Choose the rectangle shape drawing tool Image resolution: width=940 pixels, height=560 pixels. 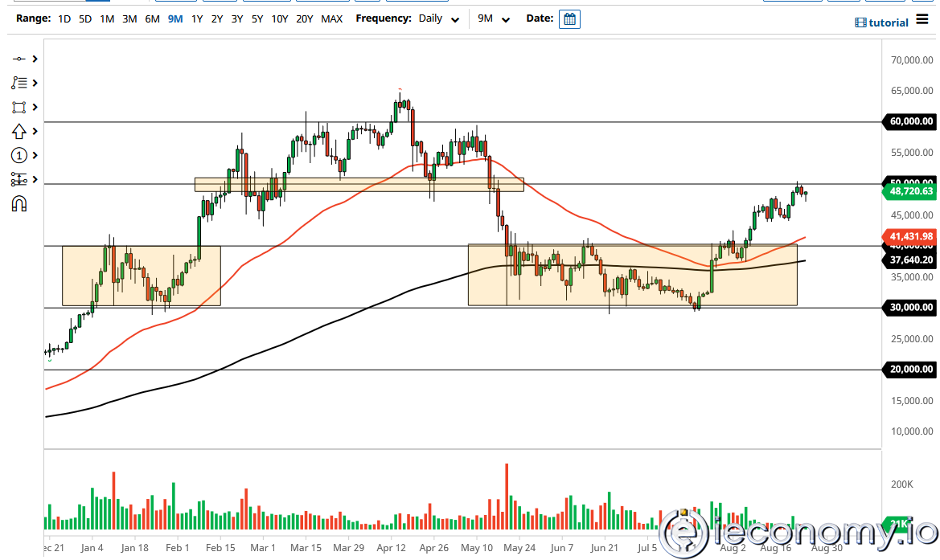point(18,107)
